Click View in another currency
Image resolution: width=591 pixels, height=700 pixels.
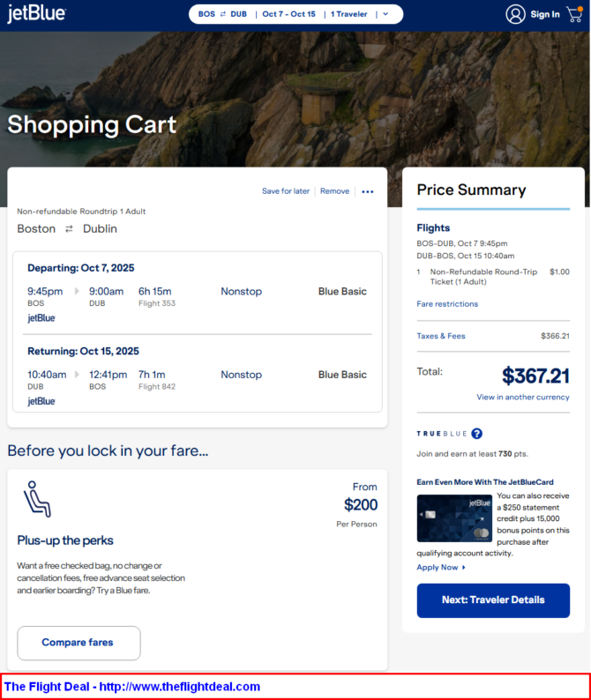[523, 397]
